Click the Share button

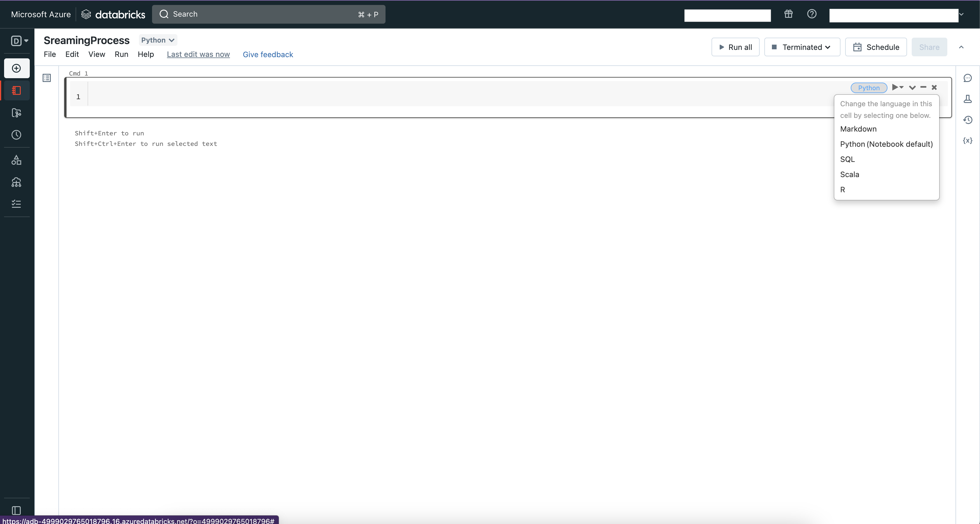(x=929, y=47)
